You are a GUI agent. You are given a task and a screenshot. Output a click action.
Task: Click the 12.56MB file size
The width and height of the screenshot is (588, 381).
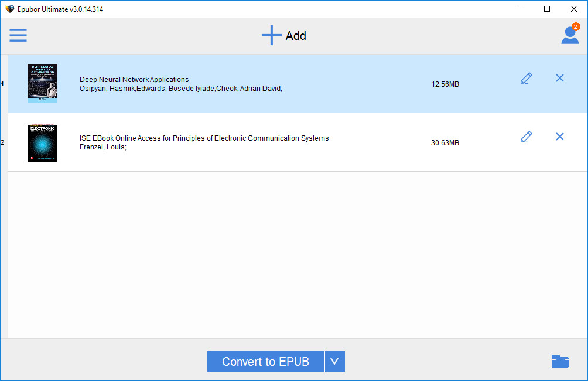pyautogui.click(x=445, y=84)
